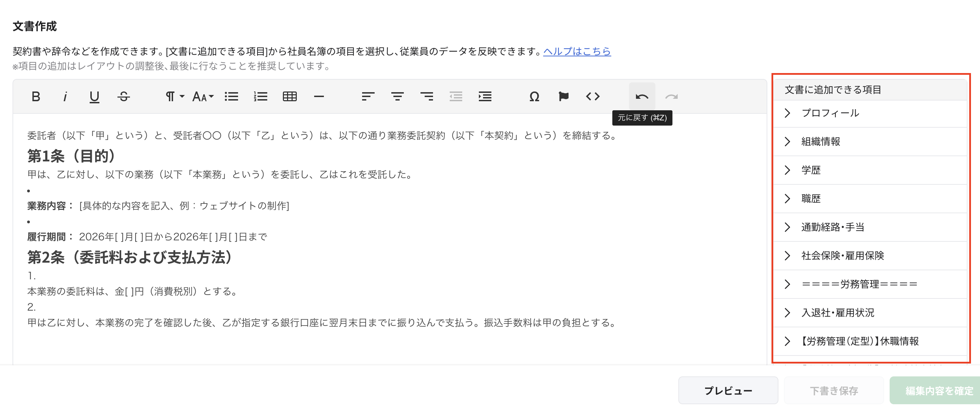Open the insert table tool

290,96
